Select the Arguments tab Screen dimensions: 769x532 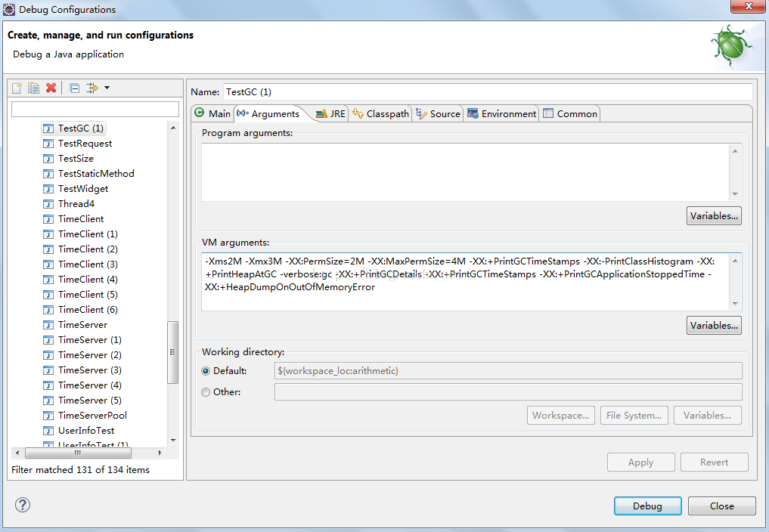[x=268, y=113]
